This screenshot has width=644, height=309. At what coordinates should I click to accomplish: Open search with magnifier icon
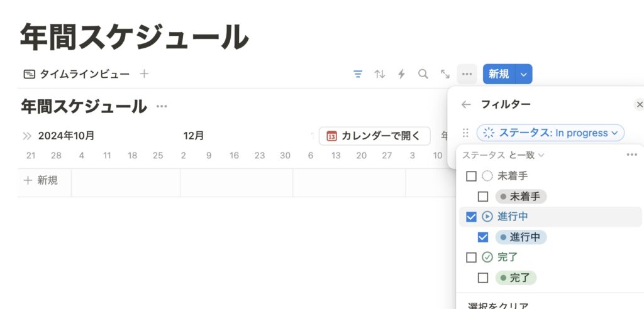coord(423,74)
